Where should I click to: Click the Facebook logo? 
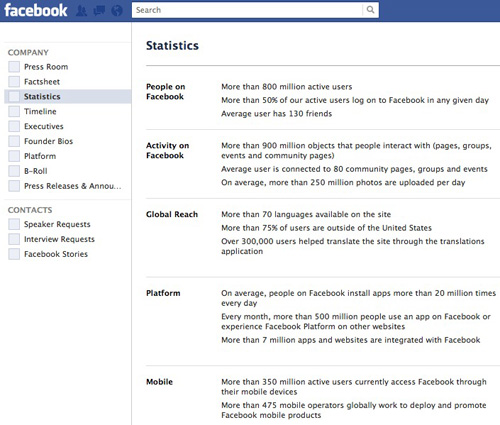pyautogui.click(x=36, y=10)
